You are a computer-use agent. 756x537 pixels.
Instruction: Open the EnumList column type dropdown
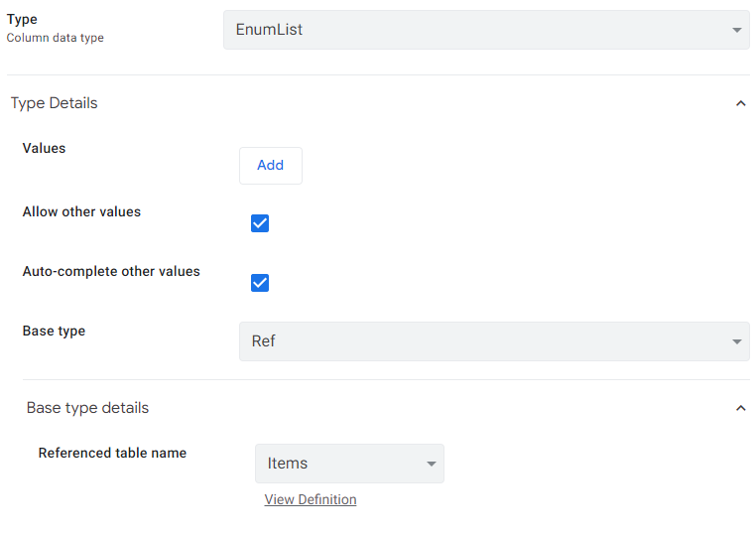pos(486,30)
